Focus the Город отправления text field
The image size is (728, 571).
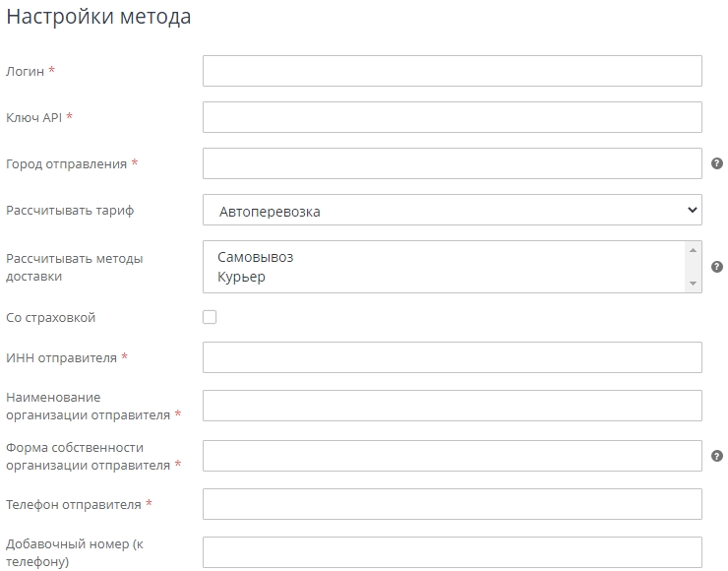[x=452, y=163]
